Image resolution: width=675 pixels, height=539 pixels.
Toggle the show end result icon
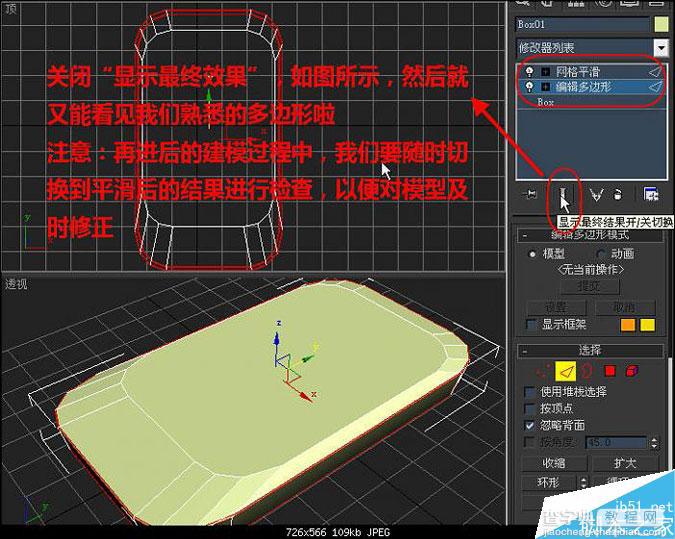564,195
